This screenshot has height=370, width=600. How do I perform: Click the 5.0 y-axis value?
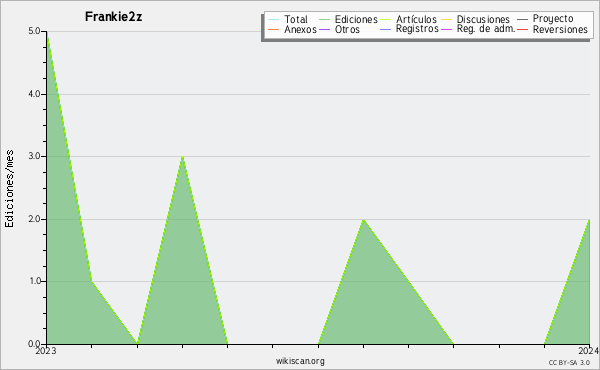[34, 31]
